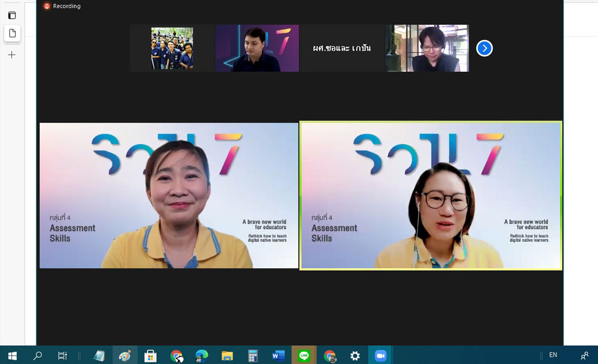598x364 pixels.
Task: Open the Calculator from taskbar
Action: pyautogui.click(x=253, y=355)
